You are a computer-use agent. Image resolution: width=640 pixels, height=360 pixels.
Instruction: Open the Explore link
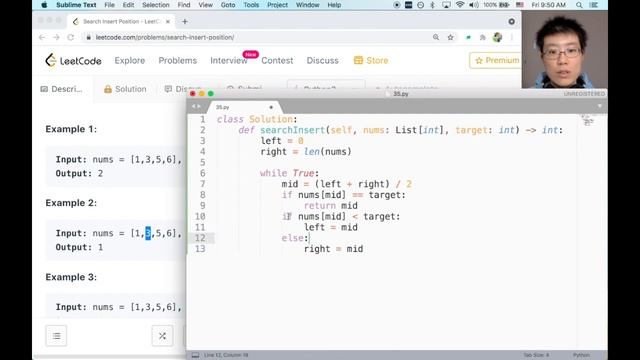pos(130,60)
